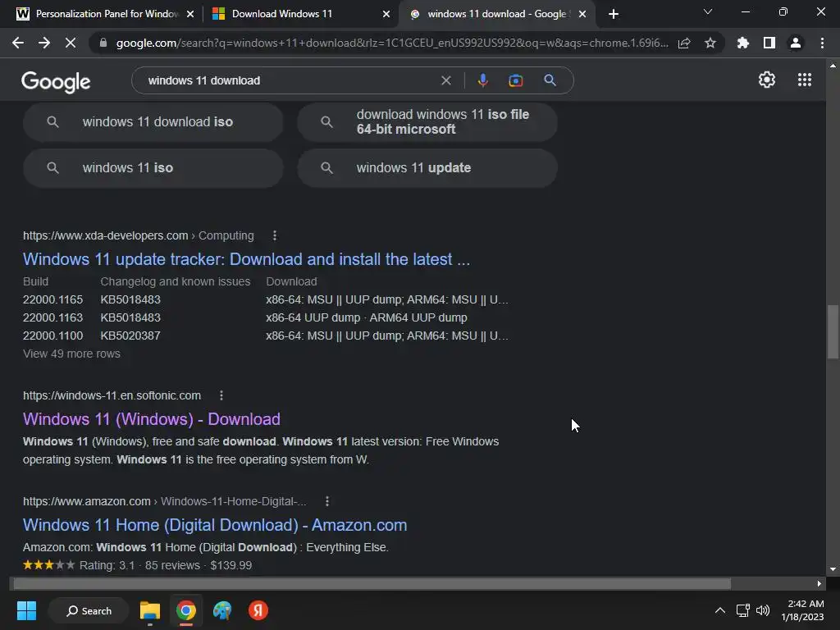Search by image with camera icon
840x630 pixels.
pos(515,80)
